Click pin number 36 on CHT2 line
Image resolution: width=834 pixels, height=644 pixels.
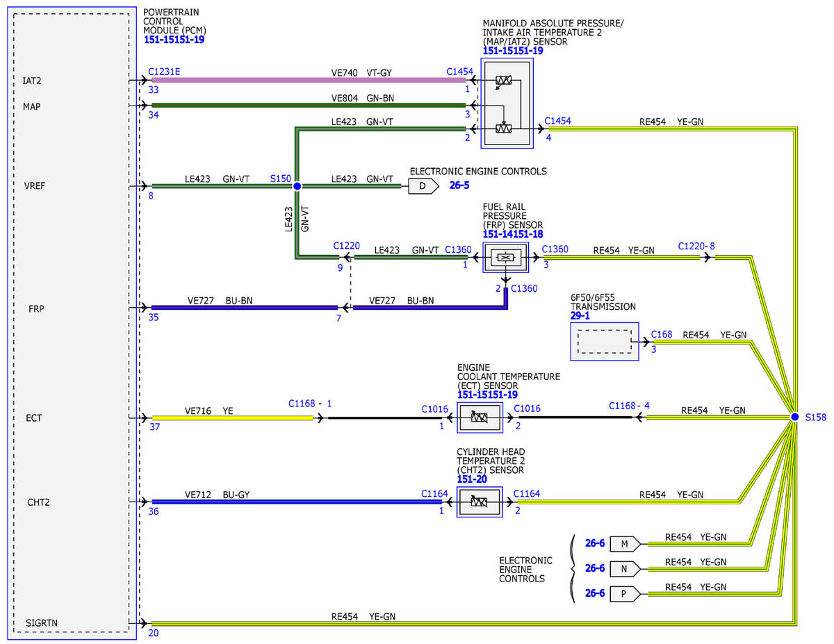(x=154, y=511)
